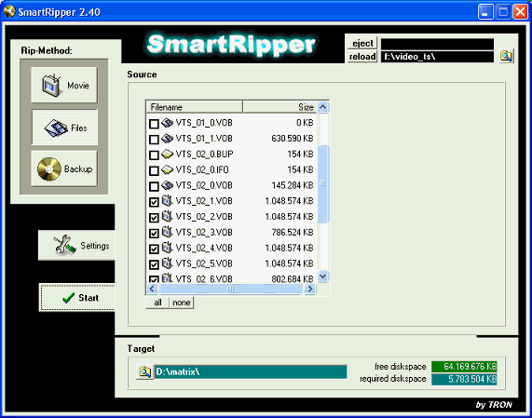Uncheck the VTS_02_3.VOB checkbox

coord(154,233)
